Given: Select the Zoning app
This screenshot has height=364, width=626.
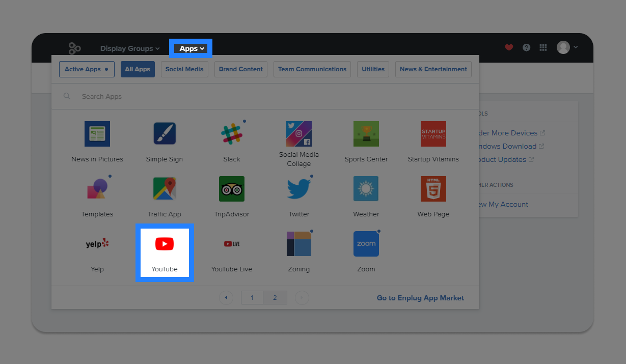Looking at the screenshot, I should coord(299,244).
